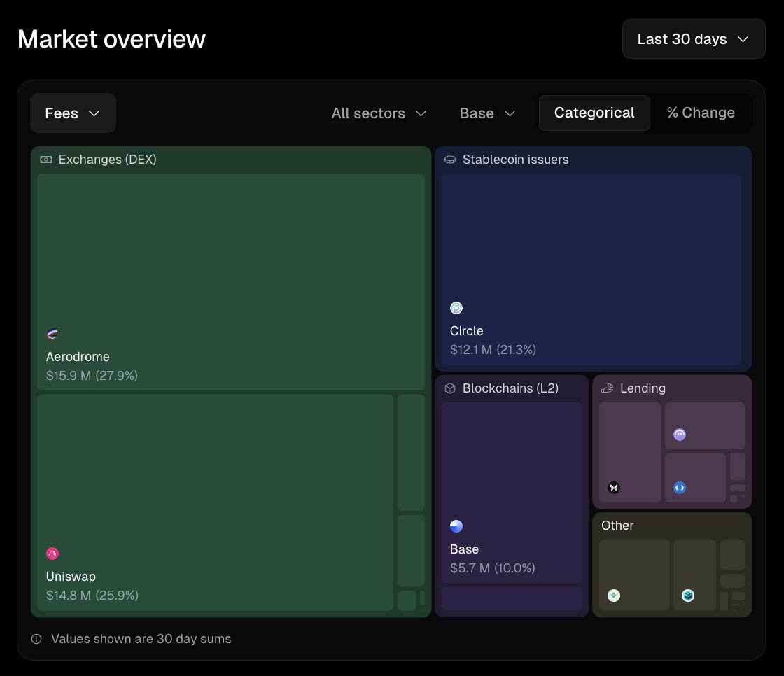Click the light green logo in Other
Image resolution: width=784 pixels, height=676 pixels.
tap(614, 596)
